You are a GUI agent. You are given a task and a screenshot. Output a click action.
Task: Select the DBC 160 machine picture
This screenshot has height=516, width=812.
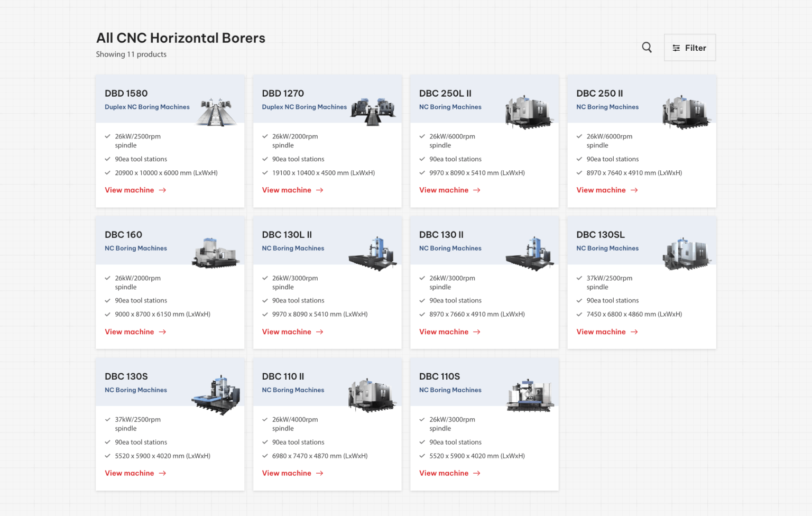[216, 253]
